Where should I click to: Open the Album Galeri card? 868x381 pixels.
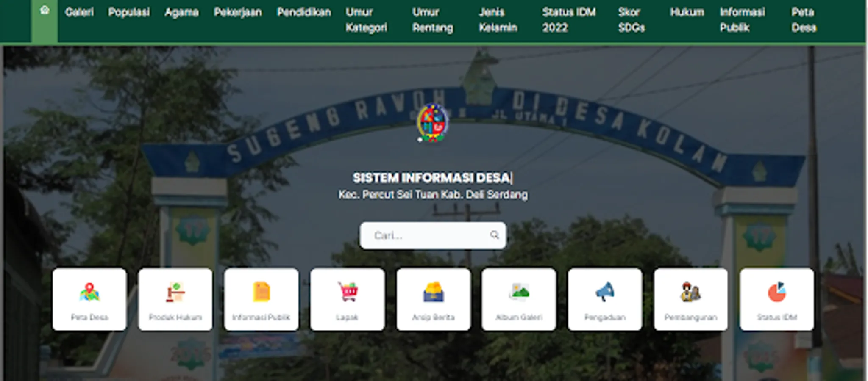[519, 299]
